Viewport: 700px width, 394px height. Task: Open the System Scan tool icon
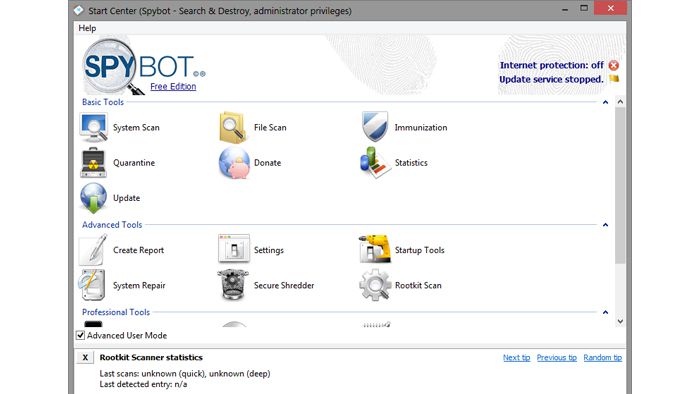tap(93, 127)
